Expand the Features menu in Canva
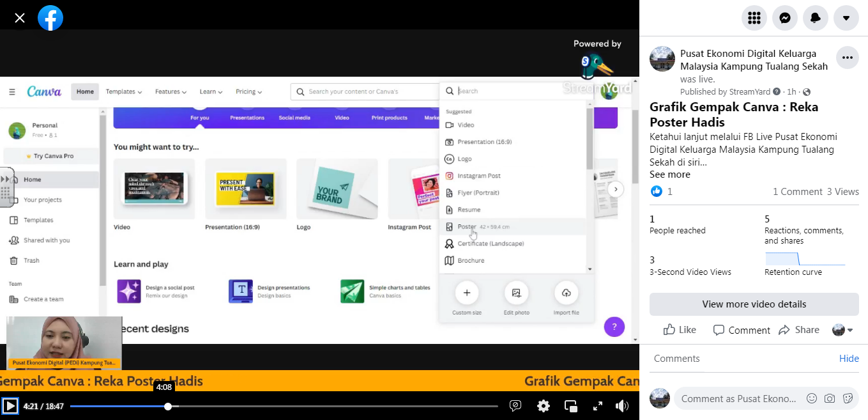This screenshot has height=420, width=868. 171,91
